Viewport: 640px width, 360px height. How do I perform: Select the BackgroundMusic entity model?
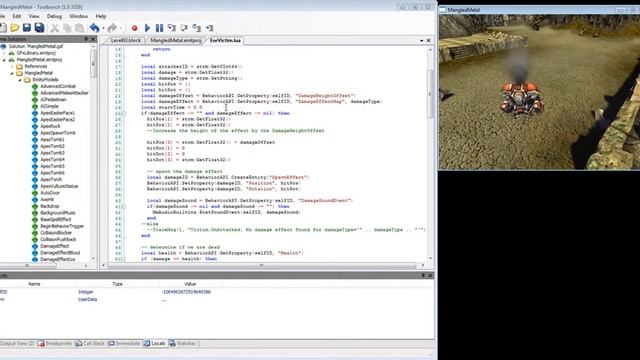pyautogui.click(x=58, y=213)
